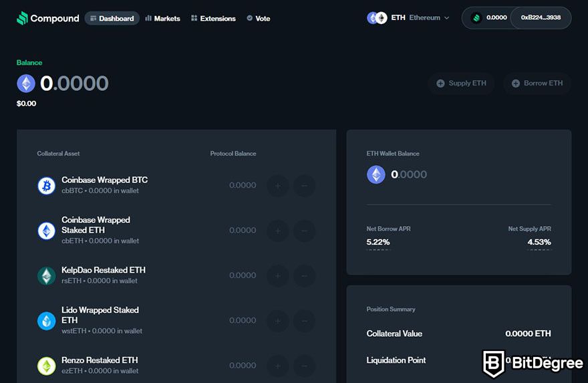588x383 pixels.
Task: Click the green Balance label
Action: tap(29, 63)
